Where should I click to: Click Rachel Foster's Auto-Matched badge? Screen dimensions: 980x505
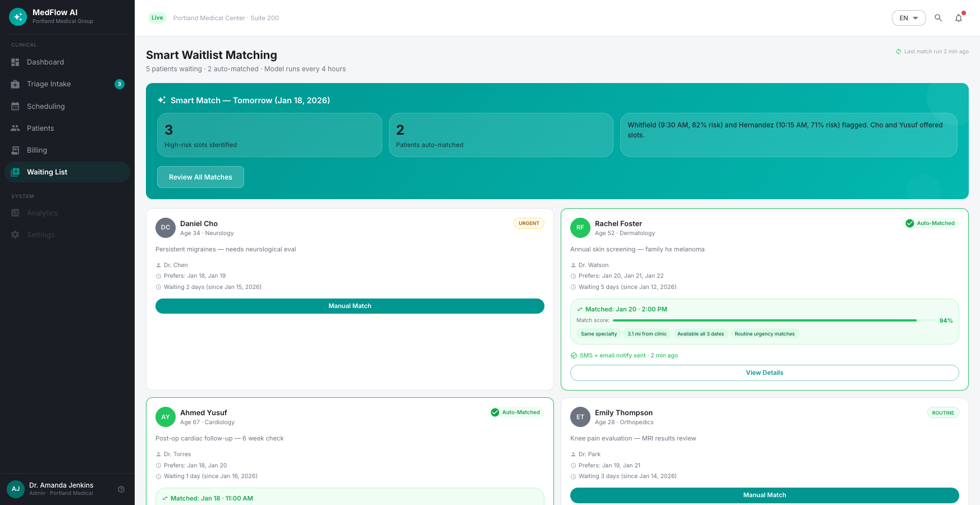click(930, 223)
